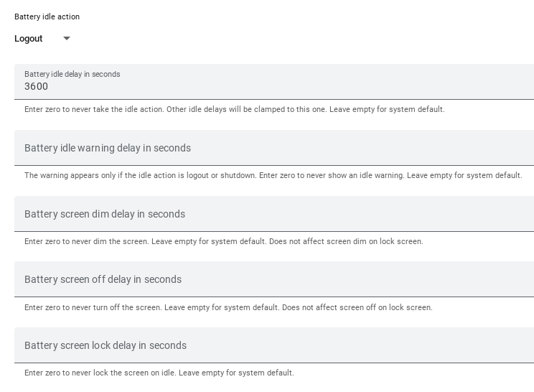Click into Battery screen off delay field

[273, 279]
